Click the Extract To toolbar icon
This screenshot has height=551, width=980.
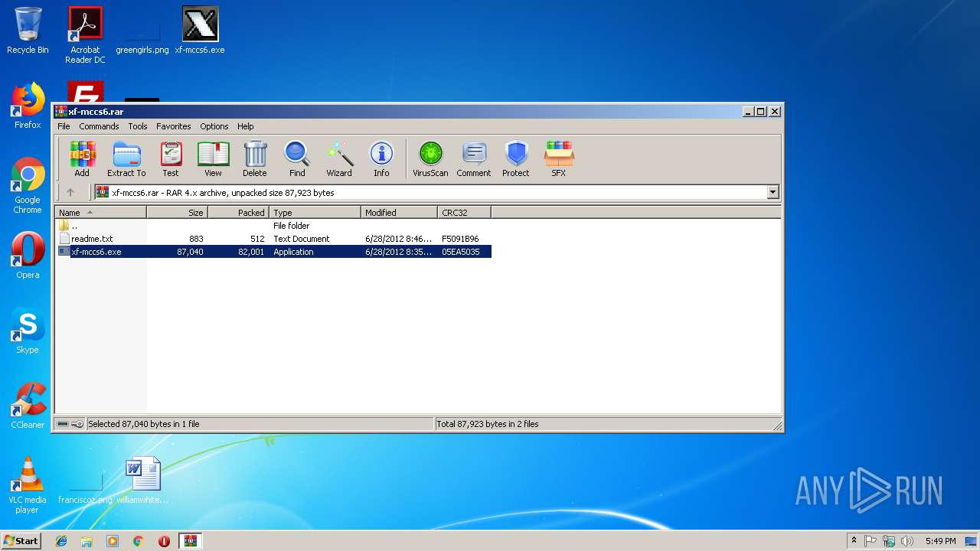click(126, 159)
